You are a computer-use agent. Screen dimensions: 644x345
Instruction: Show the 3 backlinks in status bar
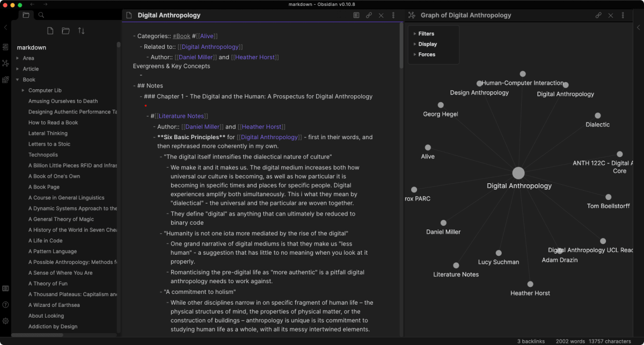531,341
